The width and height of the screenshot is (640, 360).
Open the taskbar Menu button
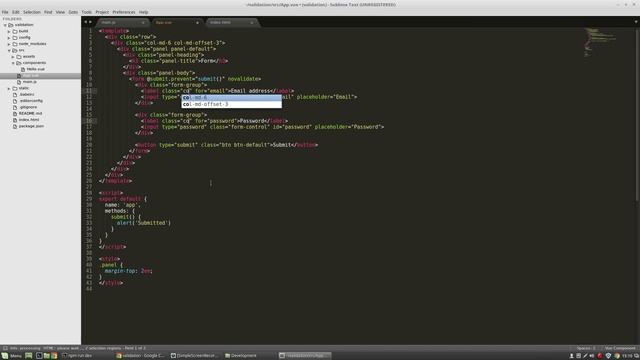click(11, 356)
